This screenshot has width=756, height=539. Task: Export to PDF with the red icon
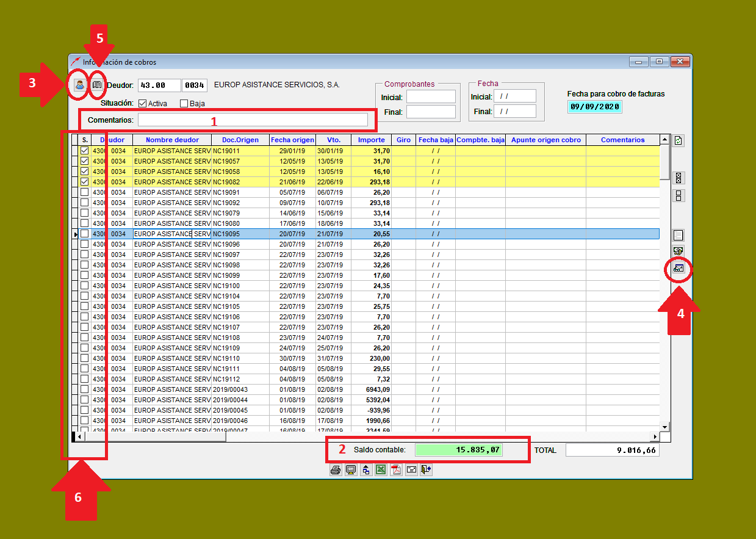[396, 470]
